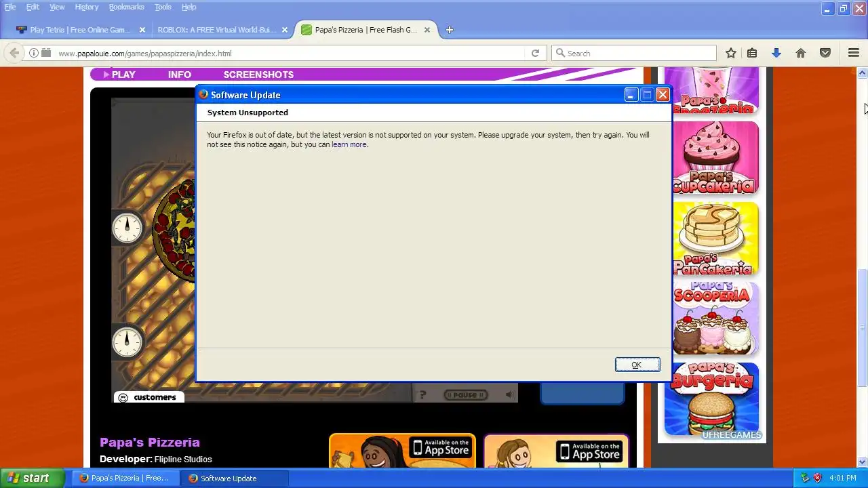Viewport: 868px width, 488px height.
Task: Select the PLAY page tab
Action: tap(119, 75)
